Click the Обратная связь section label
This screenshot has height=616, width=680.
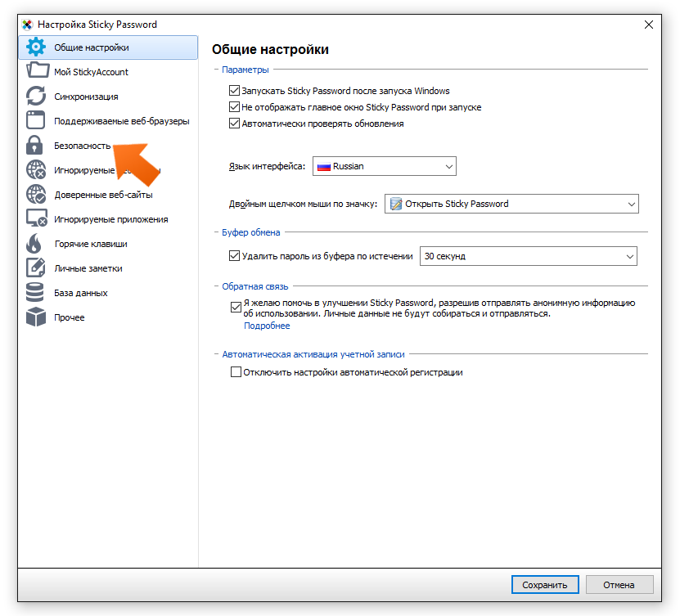[x=255, y=286]
